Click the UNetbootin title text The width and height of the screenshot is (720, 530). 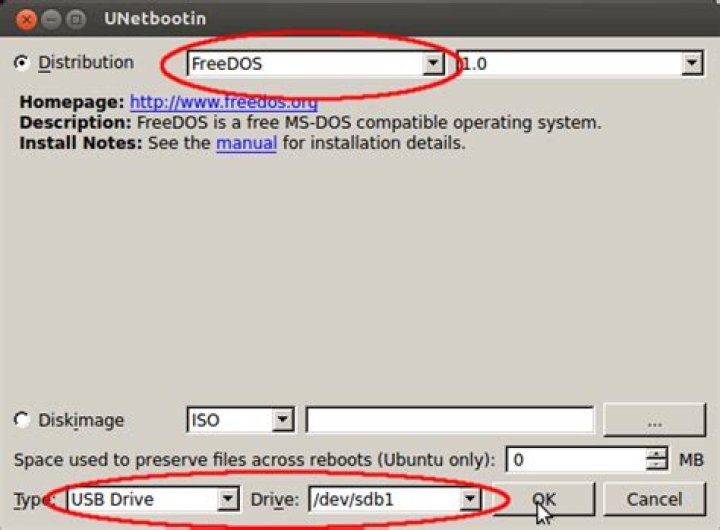coord(155,19)
